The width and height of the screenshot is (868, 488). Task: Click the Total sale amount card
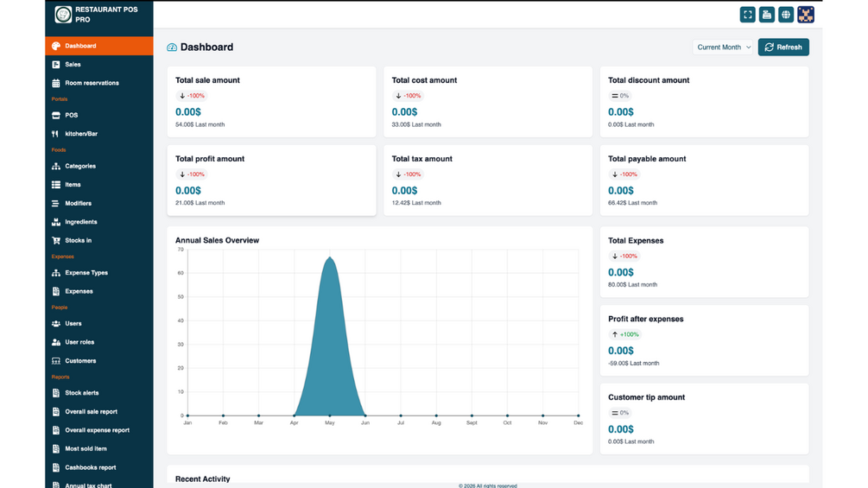[271, 102]
